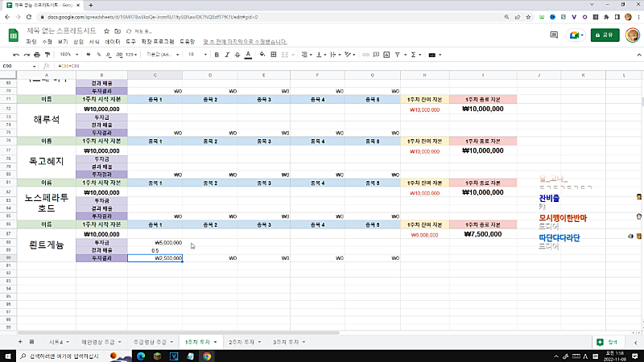
Task: Open the 보기 menu
Action: pos(63,42)
